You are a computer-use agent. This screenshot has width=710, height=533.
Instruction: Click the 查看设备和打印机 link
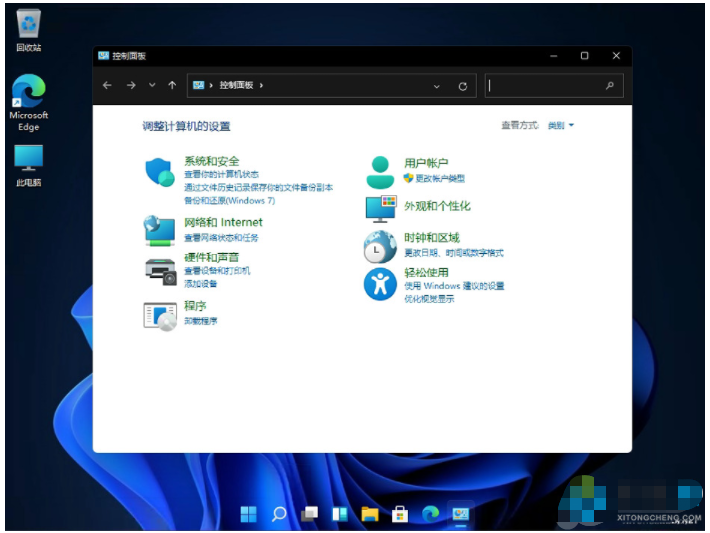pyautogui.click(x=217, y=271)
